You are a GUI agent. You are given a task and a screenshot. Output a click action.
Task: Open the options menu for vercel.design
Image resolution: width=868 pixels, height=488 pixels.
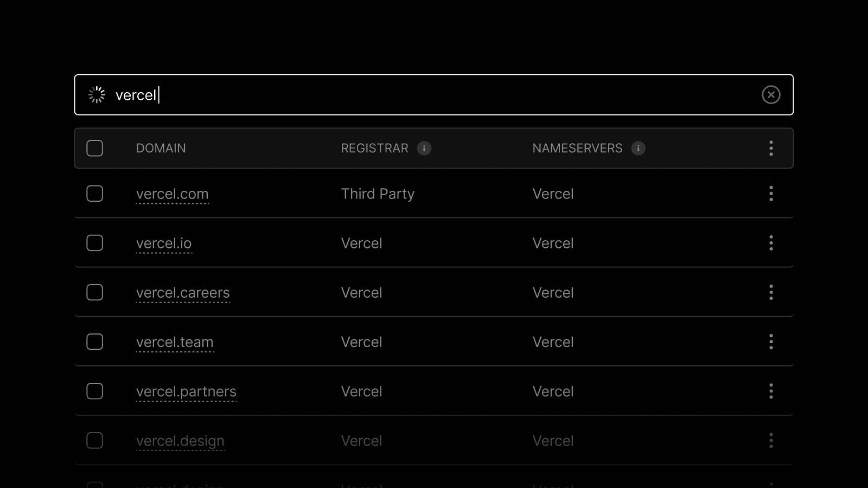click(x=771, y=440)
